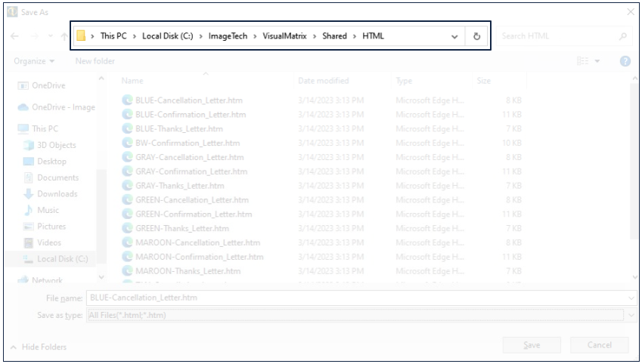Sort files by Date modified column
Image resolution: width=642 pixels, height=364 pixels.
[x=324, y=81]
